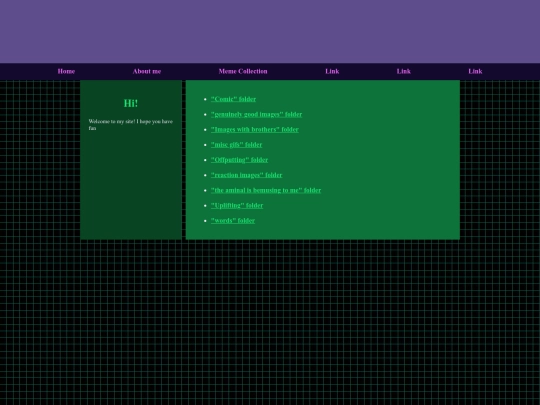Open the "Offputting" folder link
Screen dimensions: 540x405
(239, 160)
